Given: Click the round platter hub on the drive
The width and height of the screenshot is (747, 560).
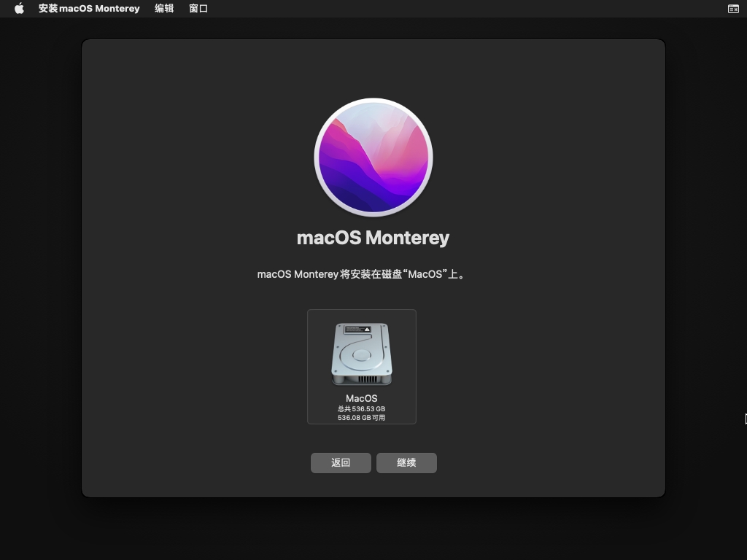Looking at the screenshot, I should tap(360, 357).
